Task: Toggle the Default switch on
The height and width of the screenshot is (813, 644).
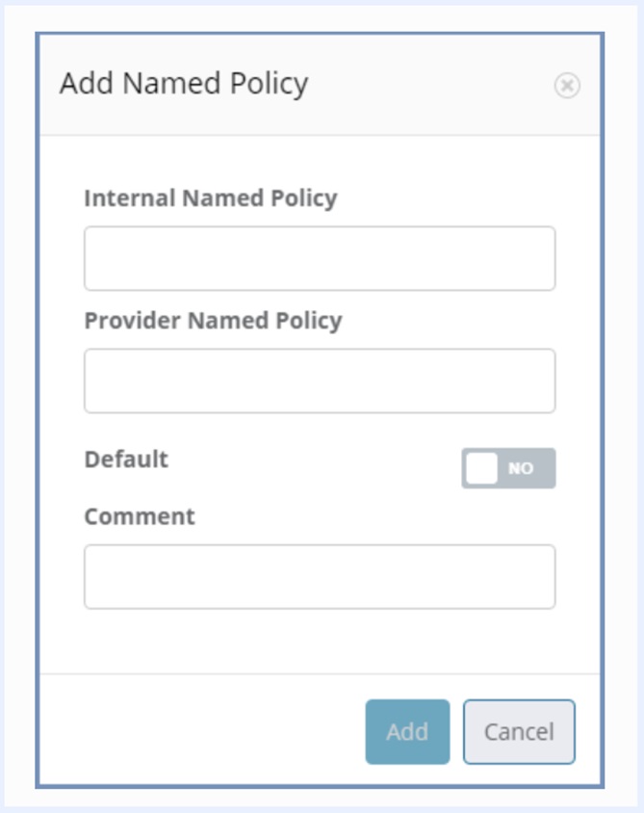Action: pos(508,468)
